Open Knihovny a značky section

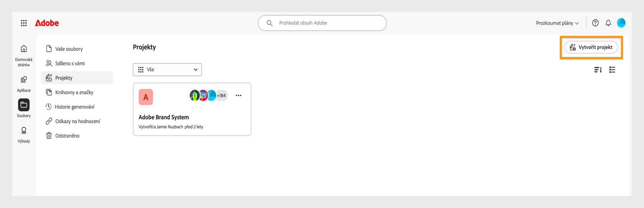pyautogui.click(x=74, y=92)
